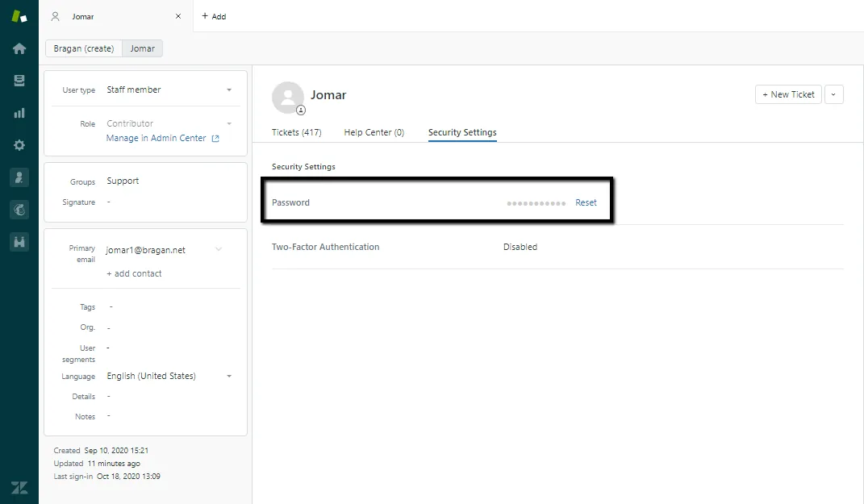The image size is (864, 504).
Task: Expand the Primary email chevron
Action: point(219,249)
